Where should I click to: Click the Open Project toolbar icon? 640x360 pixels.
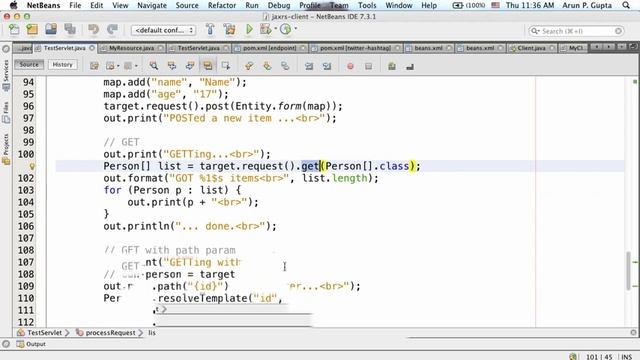click(x=51, y=30)
